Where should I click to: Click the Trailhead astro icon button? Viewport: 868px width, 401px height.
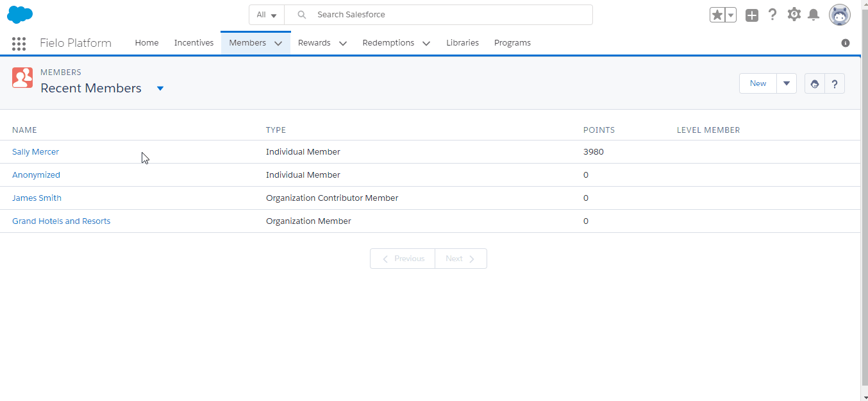(815, 83)
